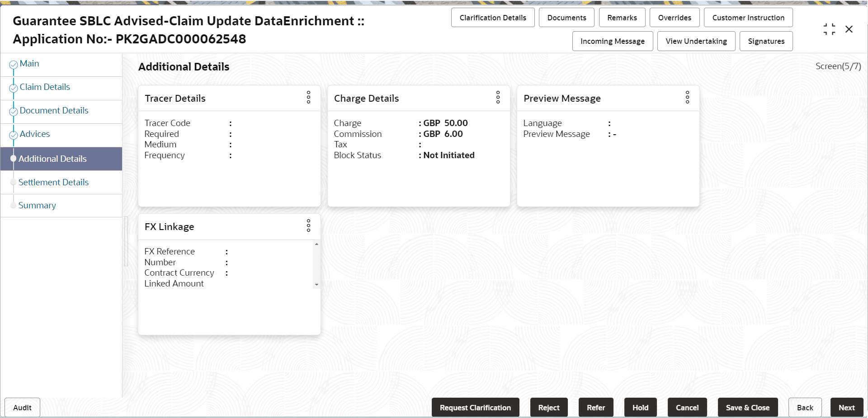The image size is (868, 418).
Task: View the Incoming Message
Action: pos(613,41)
